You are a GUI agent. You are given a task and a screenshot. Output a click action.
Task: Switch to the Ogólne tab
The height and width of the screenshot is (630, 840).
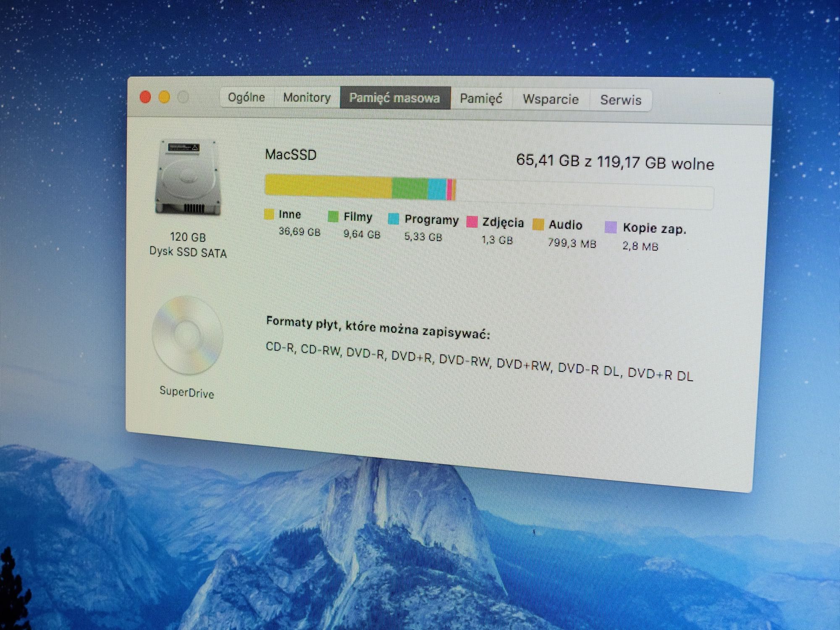click(247, 97)
